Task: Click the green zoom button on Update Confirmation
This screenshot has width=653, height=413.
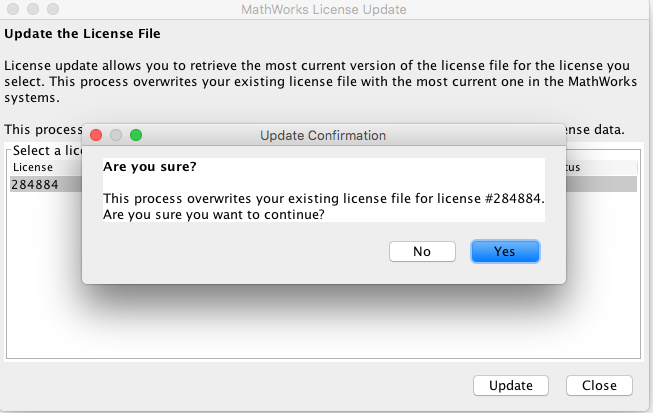Action: 136,135
